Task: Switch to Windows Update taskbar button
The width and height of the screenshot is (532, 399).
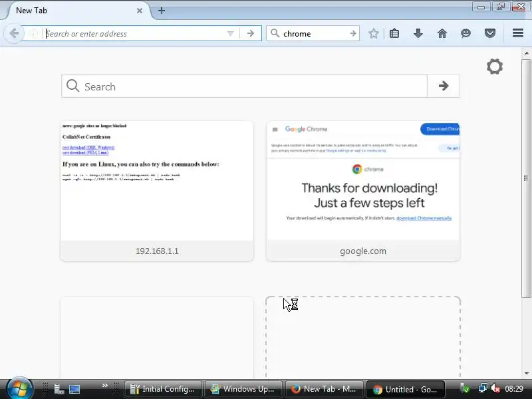Action: 243,389
